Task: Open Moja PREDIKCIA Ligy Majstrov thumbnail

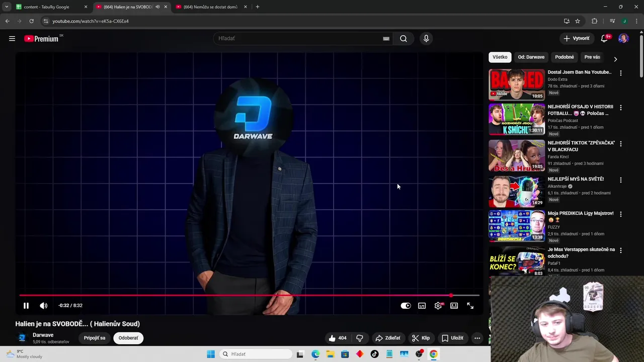Action: [x=517, y=226]
